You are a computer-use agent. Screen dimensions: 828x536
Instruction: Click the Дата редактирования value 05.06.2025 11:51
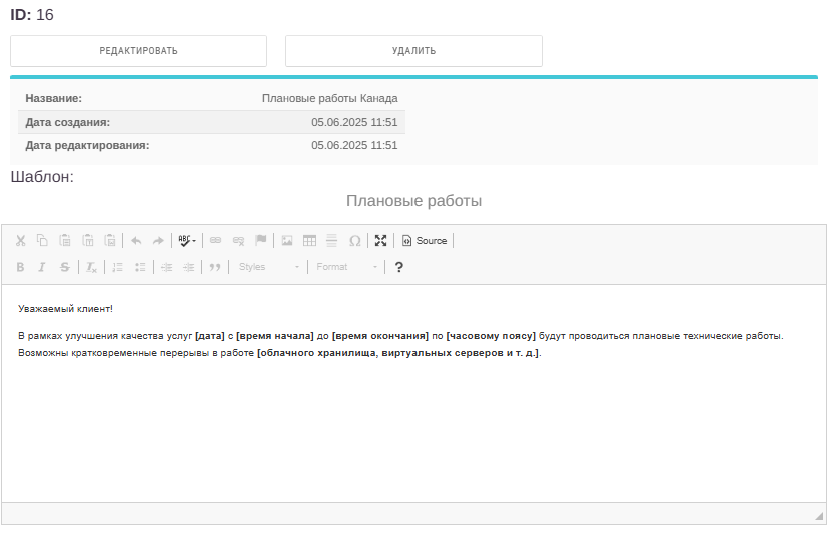[354, 145]
